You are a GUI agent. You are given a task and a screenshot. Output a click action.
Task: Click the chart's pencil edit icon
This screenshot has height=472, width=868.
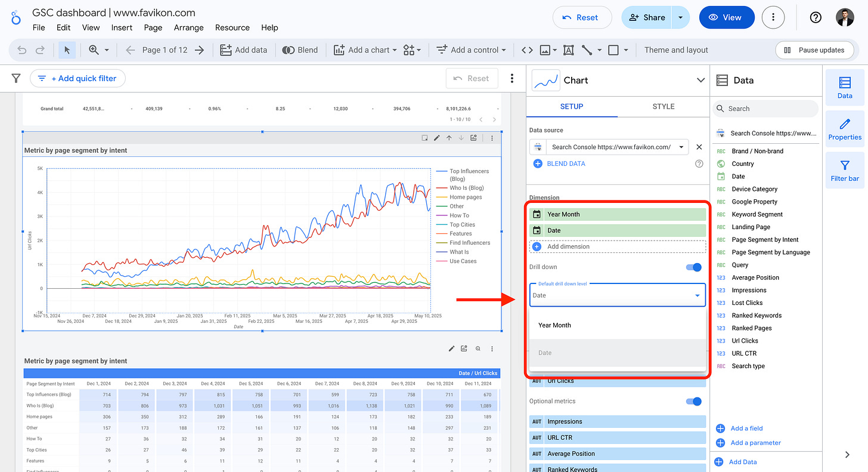(436, 138)
